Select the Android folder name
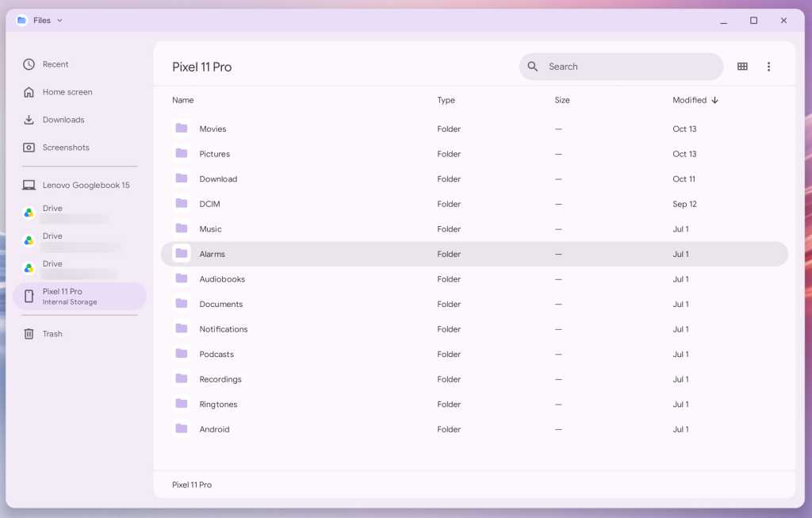 [214, 429]
